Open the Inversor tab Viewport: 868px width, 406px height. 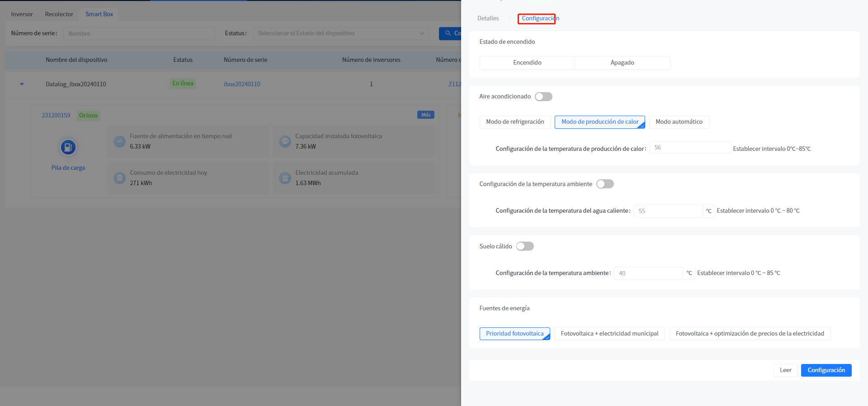click(22, 14)
